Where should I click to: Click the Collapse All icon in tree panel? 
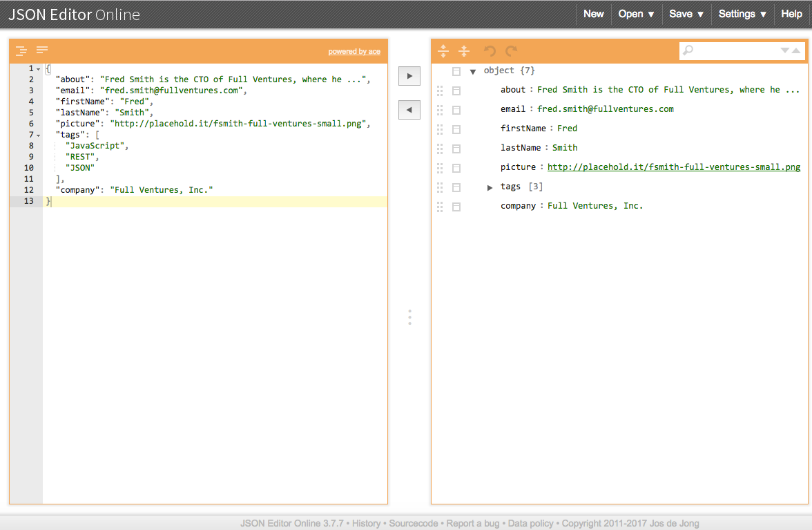(x=464, y=50)
